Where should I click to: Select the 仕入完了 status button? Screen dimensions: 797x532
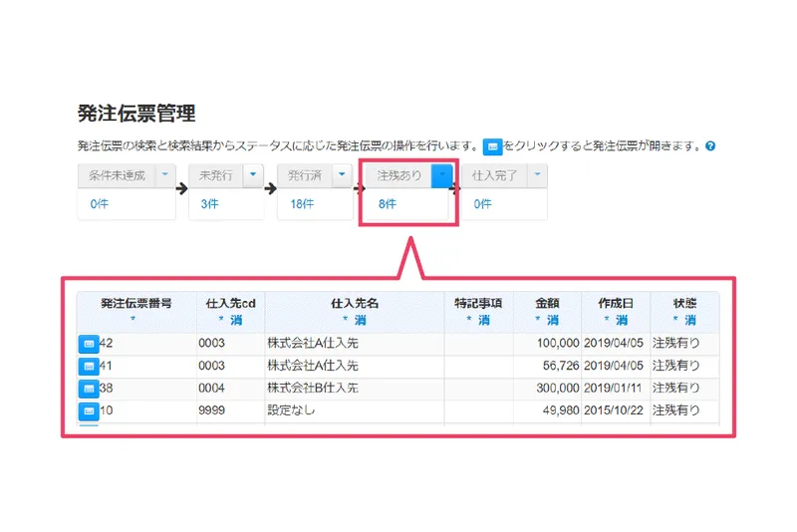click(494, 175)
